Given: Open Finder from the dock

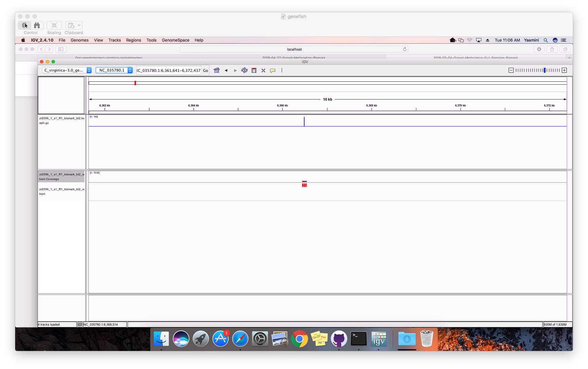Looking at the screenshot, I should click(161, 339).
